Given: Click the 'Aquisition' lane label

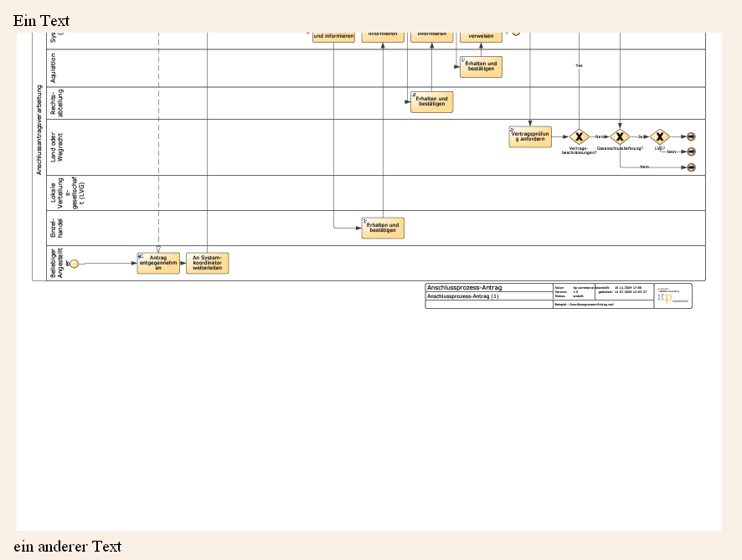Looking at the screenshot, I should 53,68.
